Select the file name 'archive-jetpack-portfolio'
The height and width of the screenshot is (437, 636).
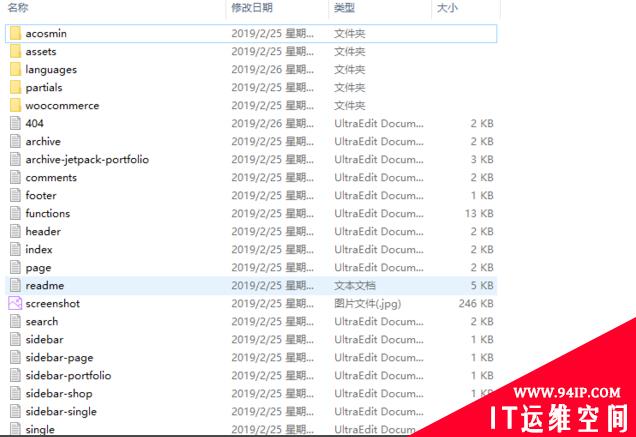[87, 159]
